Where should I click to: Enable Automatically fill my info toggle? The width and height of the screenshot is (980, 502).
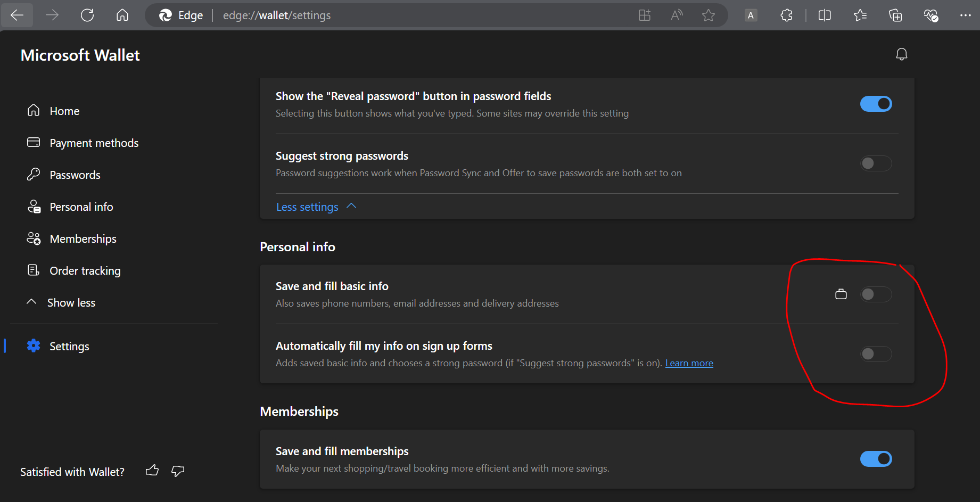click(x=876, y=354)
